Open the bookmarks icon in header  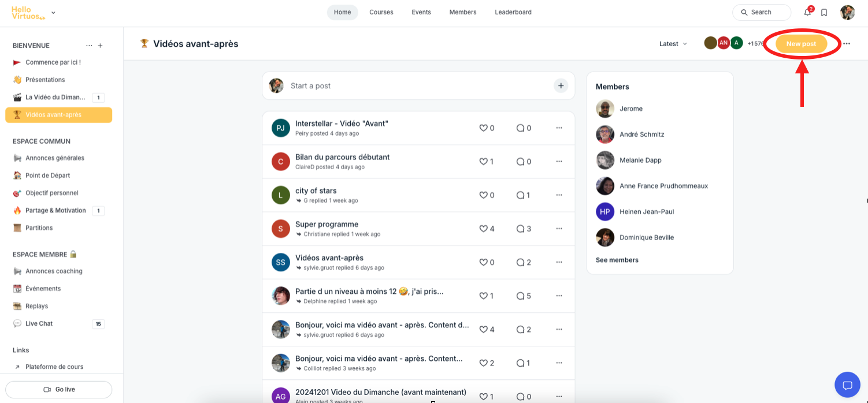824,12
